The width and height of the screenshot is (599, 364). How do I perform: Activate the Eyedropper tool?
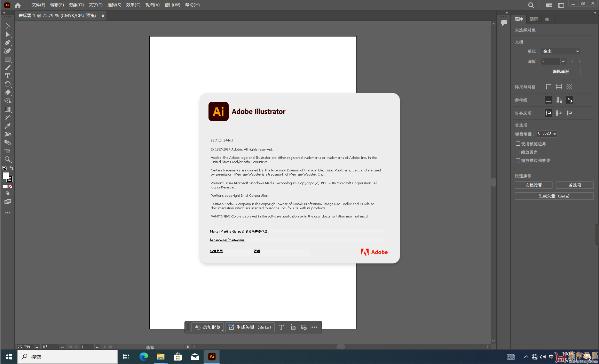(7, 126)
